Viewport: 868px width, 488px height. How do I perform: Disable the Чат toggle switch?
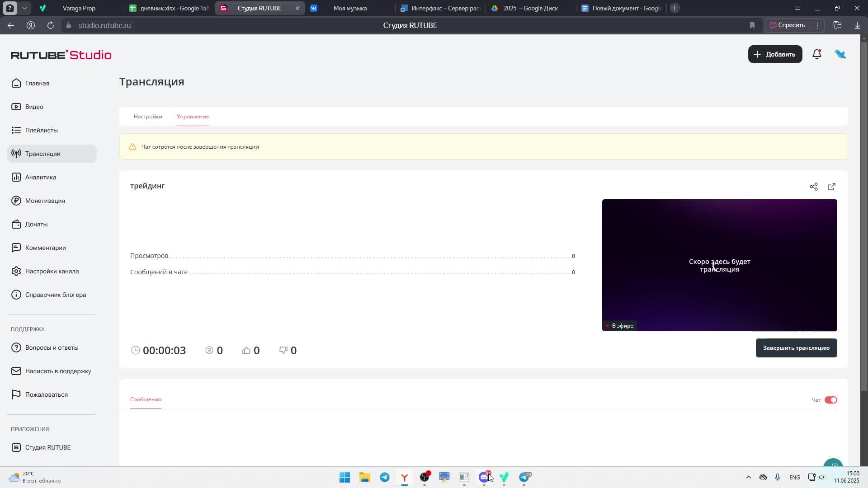coord(830,400)
